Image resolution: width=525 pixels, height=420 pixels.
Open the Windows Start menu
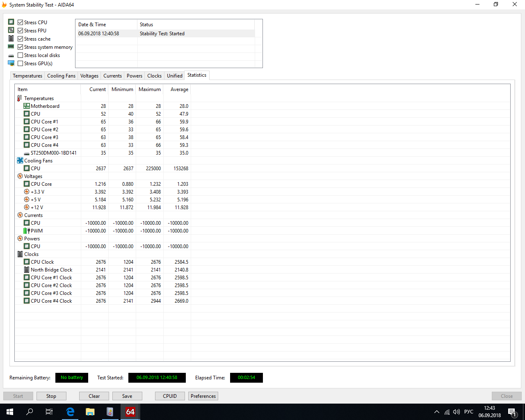pyautogui.click(x=10, y=412)
